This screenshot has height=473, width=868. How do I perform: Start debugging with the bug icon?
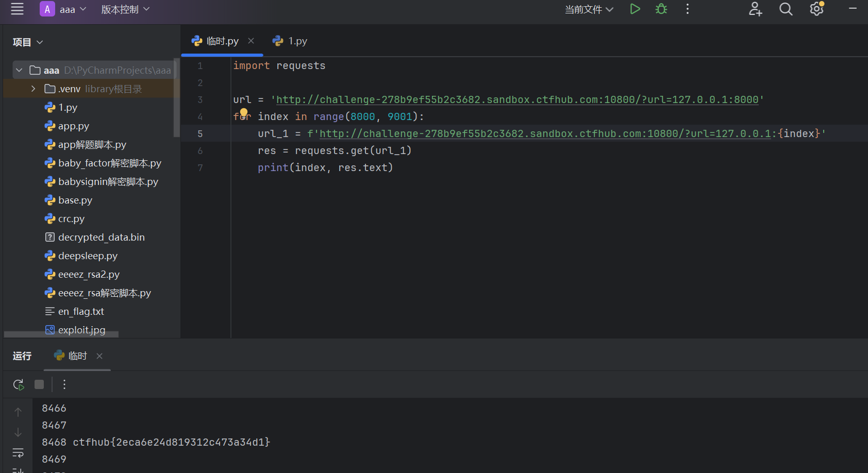[x=661, y=9]
